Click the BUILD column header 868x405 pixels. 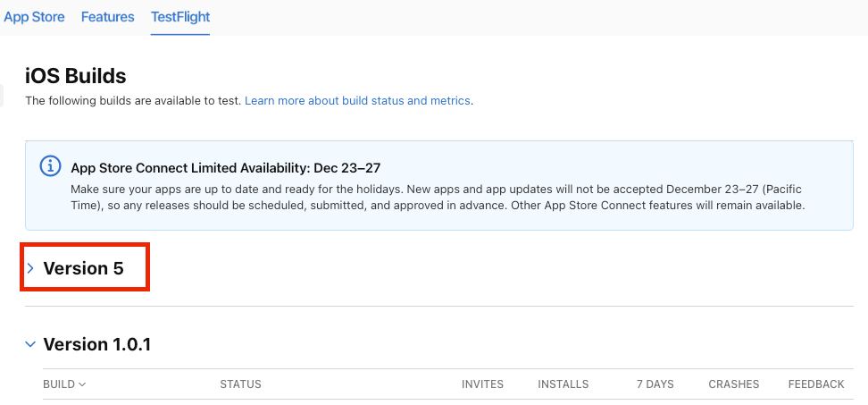[59, 384]
